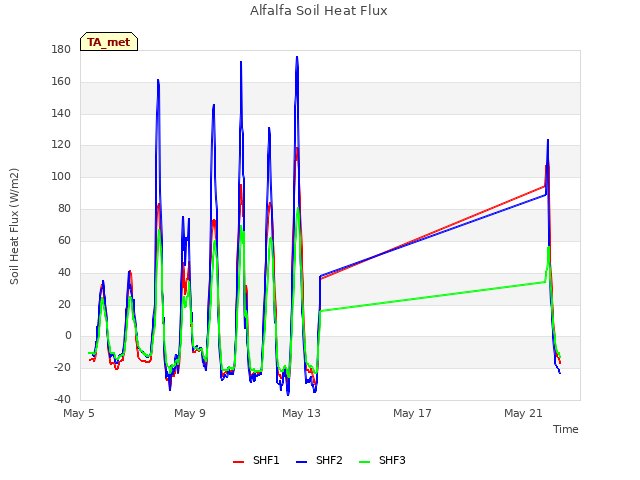
Task: Click the 160 y-axis tick label
Action: pyautogui.click(x=61, y=82)
